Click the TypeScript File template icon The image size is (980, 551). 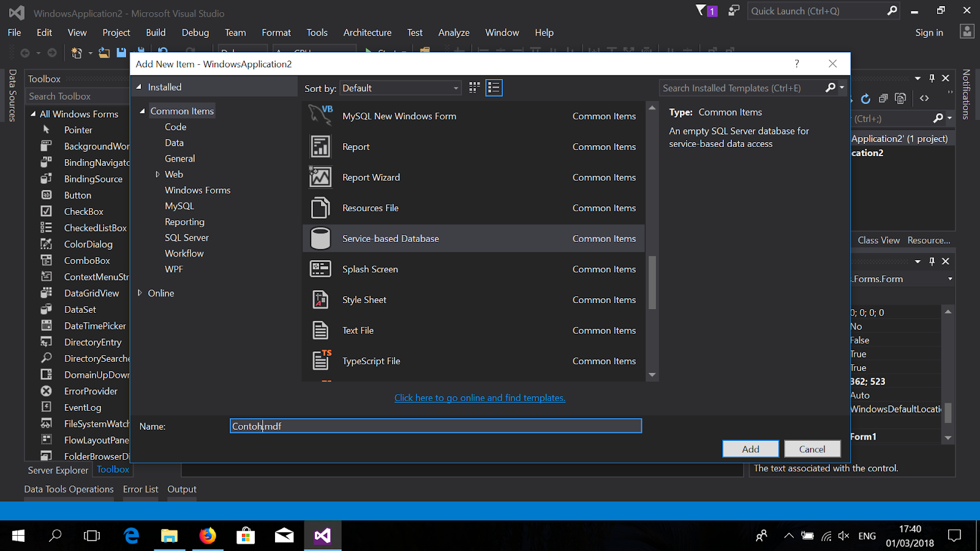pyautogui.click(x=322, y=360)
